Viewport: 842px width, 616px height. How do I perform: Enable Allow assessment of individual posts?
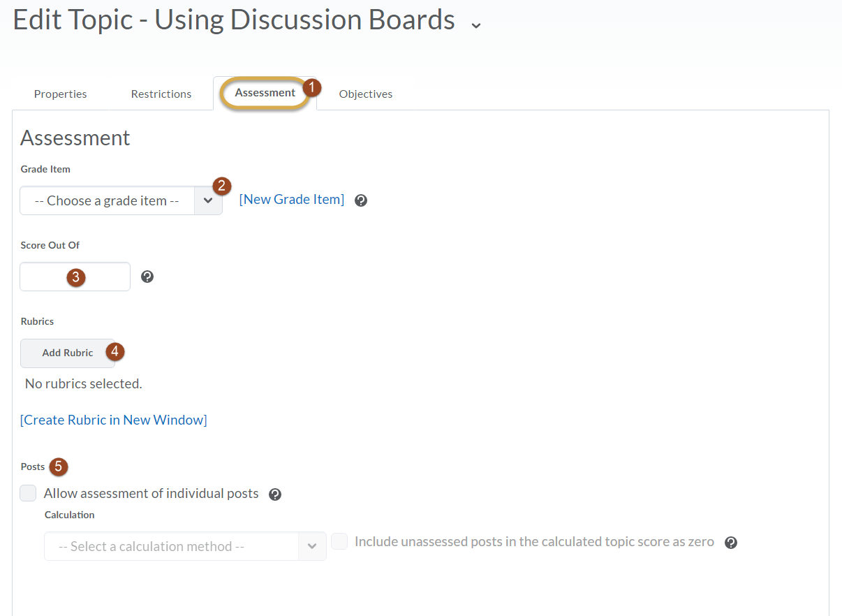tap(28, 493)
